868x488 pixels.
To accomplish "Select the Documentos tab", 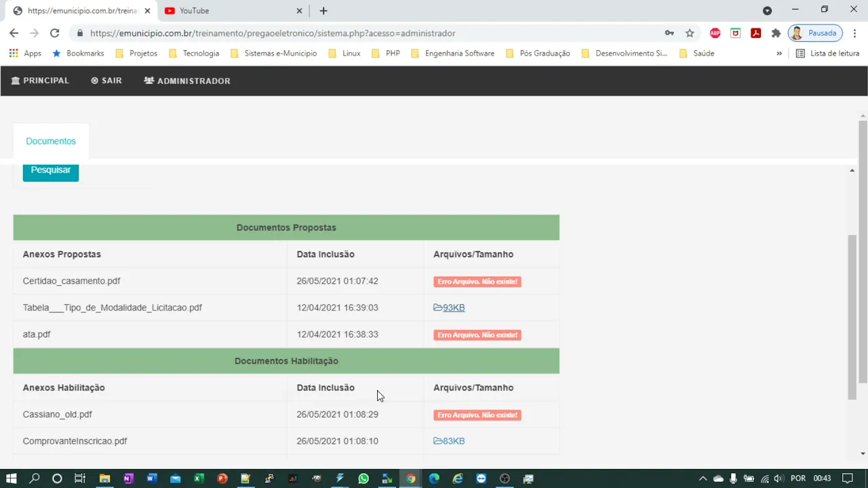I will pyautogui.click(x=51, y=141).
